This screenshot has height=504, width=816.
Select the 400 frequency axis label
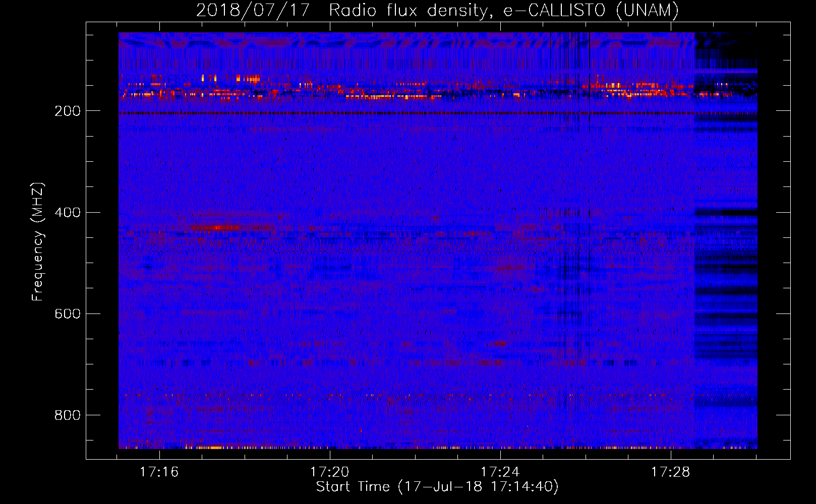[x=67, y=212]
